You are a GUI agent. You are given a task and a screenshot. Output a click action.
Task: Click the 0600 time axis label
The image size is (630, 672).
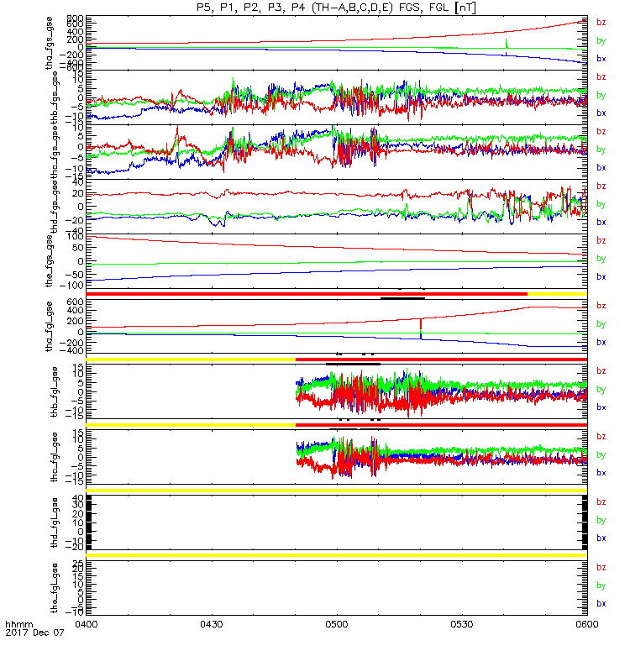[x=587, y=624]
